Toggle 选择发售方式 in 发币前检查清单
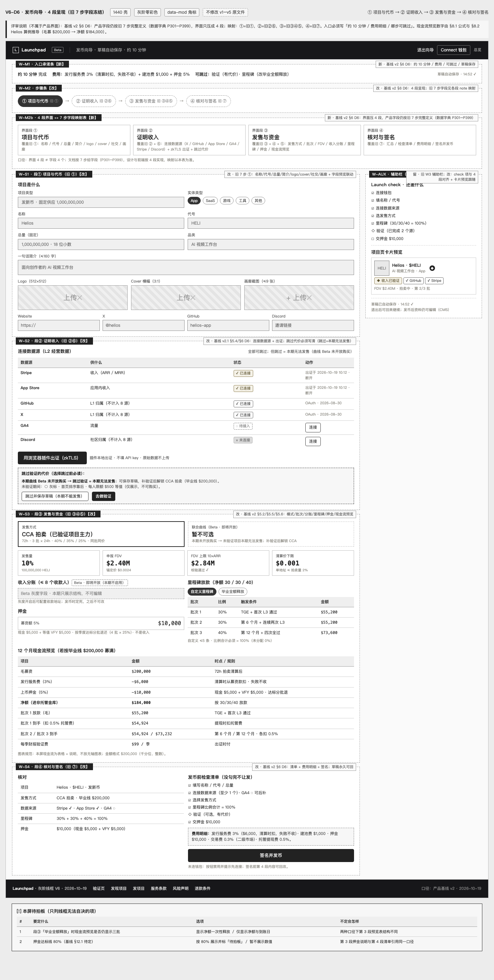Screen dimensions: 494x980 [x=189, y=800]
